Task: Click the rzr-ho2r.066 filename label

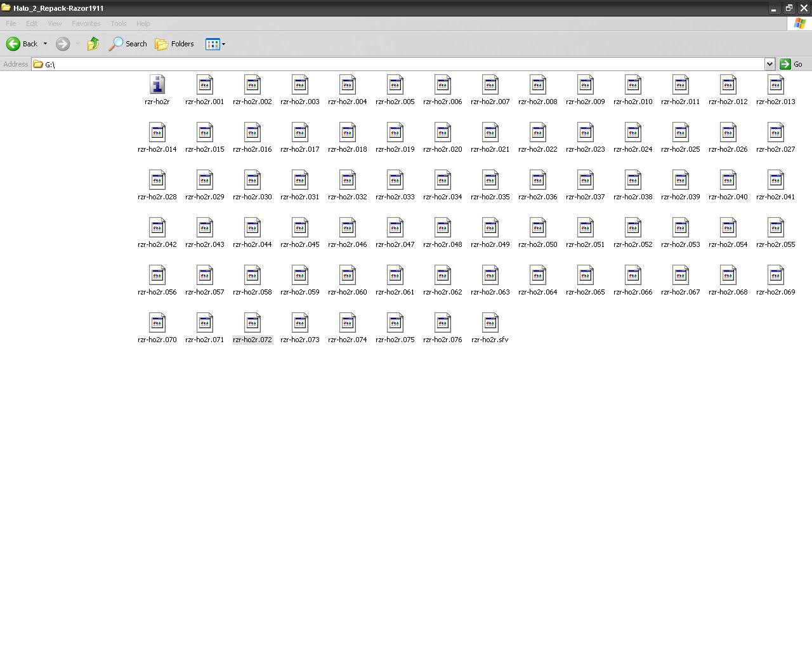Action: coord(633,292)
